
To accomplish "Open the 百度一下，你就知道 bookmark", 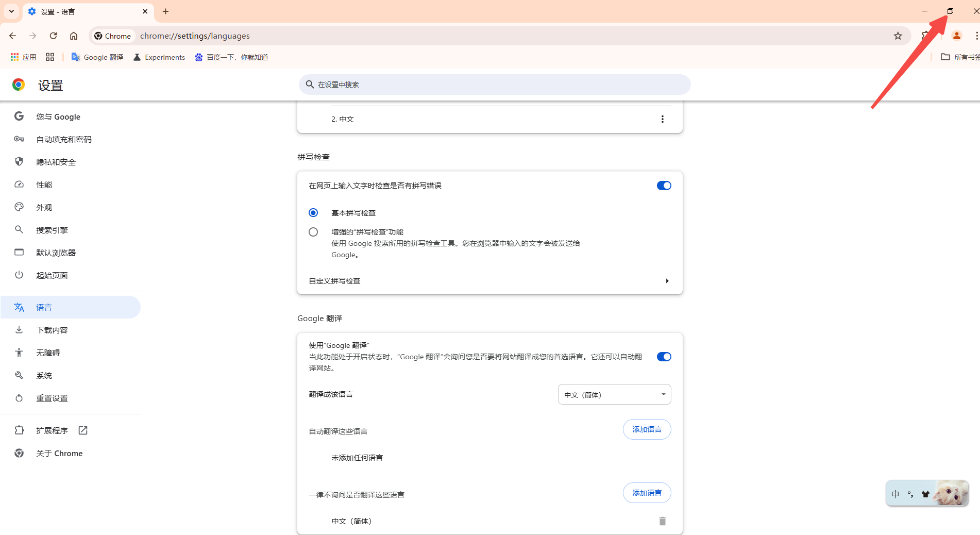I will click(231, 57).
